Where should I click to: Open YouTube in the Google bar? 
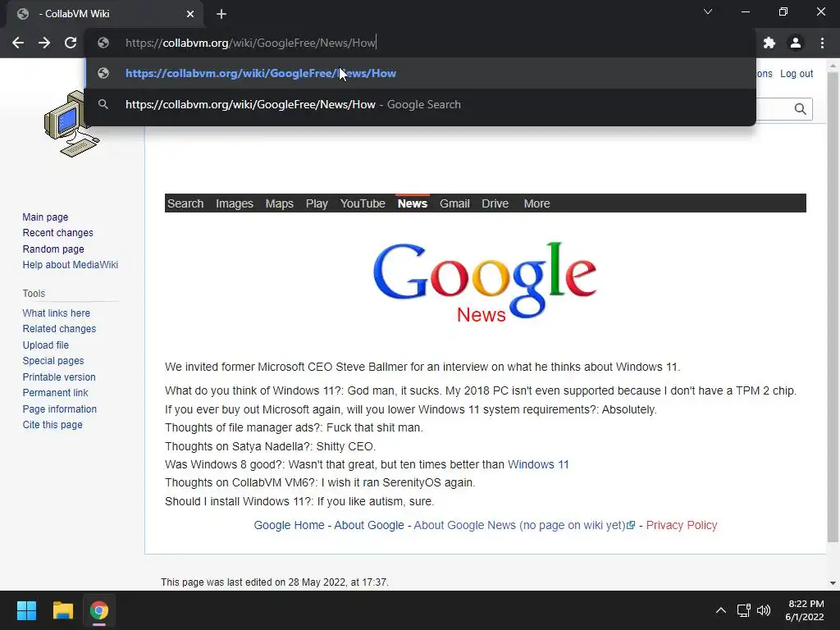[363, 203]
